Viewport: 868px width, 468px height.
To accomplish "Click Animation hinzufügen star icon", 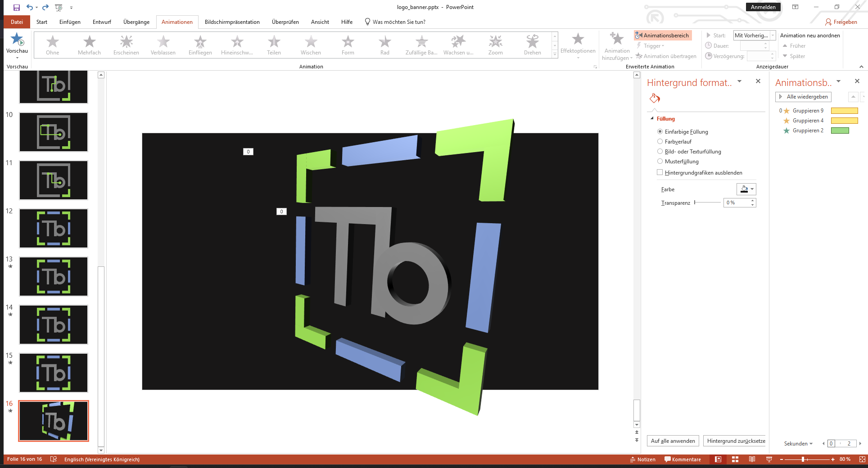I will click(617, 40).
